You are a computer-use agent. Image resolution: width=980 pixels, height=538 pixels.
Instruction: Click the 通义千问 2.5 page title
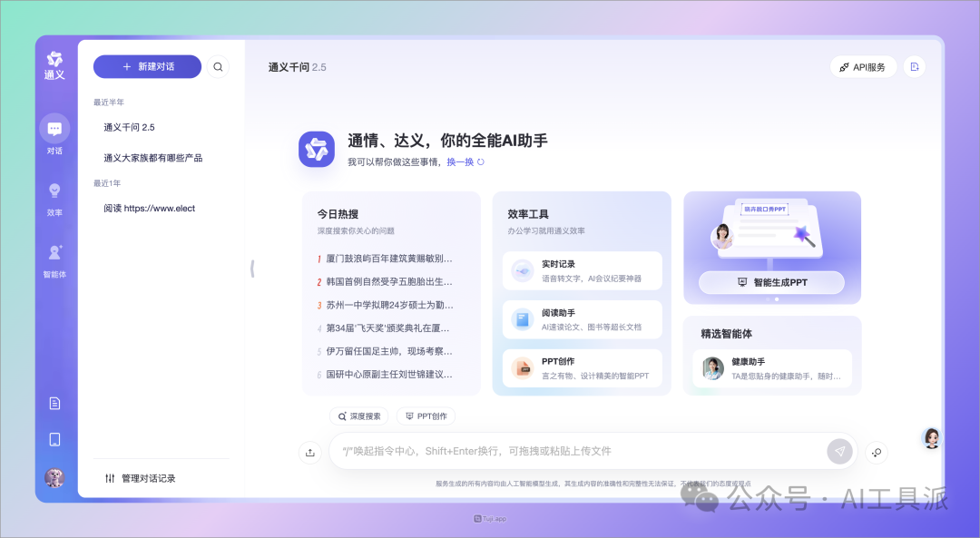[x=298, y=67]
